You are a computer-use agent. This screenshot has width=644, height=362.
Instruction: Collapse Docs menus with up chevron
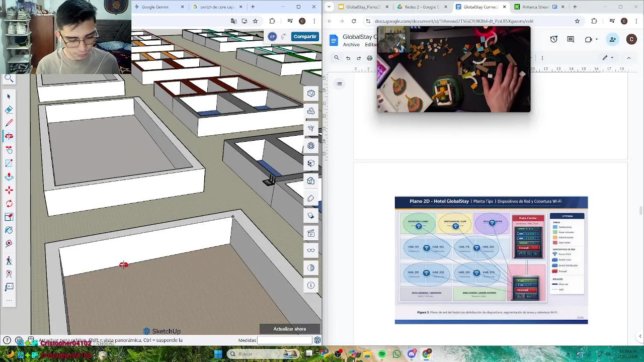pyautogui.click(x=628, y=58)
